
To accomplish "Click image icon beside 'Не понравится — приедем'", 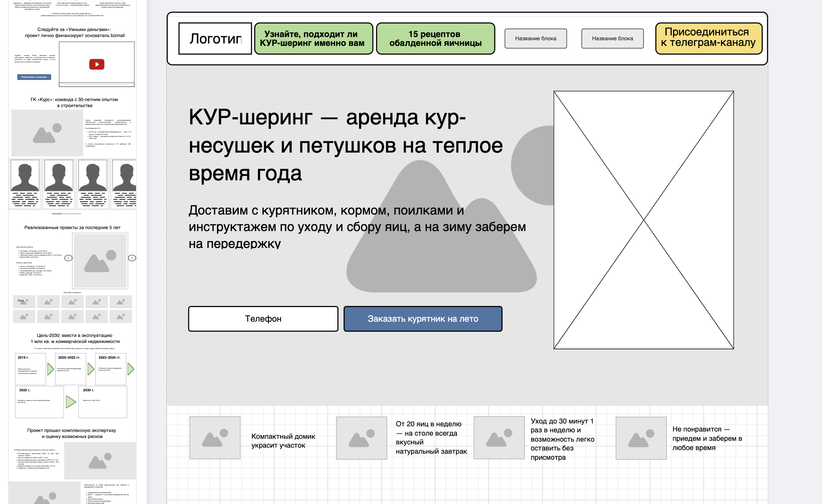I will pyautogui.click(x=641, y=438).
